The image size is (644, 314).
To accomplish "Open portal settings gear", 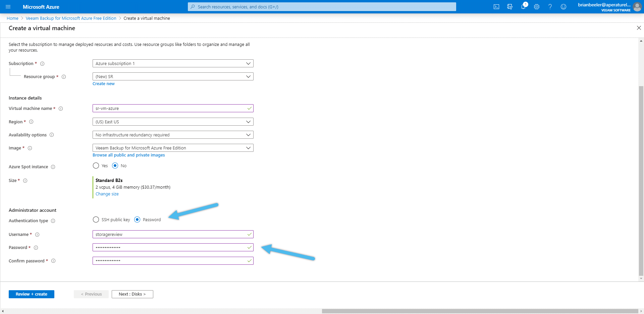I will click(x=537, y=7).
